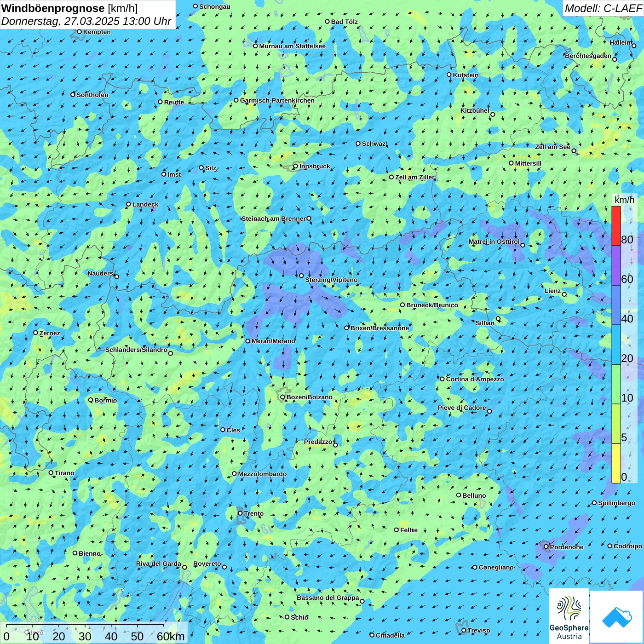Click the 'Sonthofen' label
The width and height of the screenshot is (644, 644).
tap(92, 95)
